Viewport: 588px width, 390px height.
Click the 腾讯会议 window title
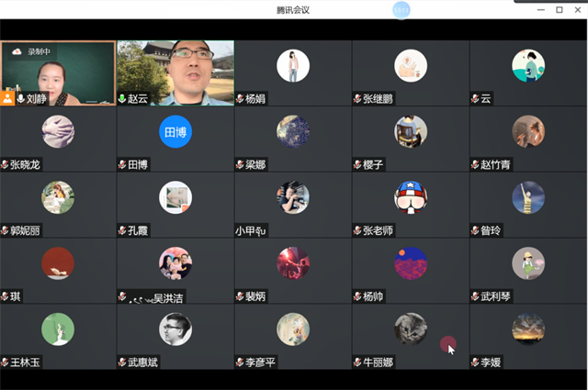[294, 9]
